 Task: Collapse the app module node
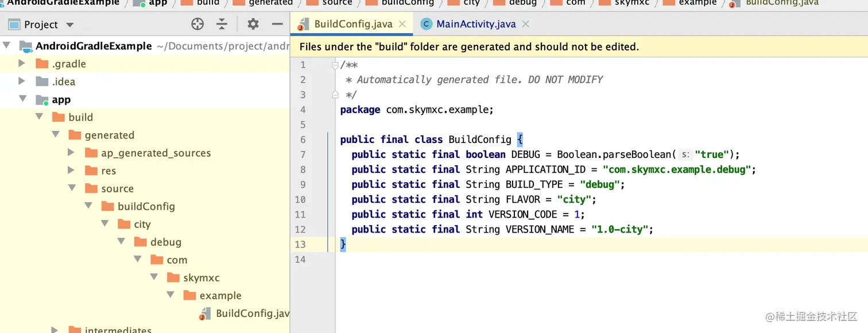pos(22,99)
